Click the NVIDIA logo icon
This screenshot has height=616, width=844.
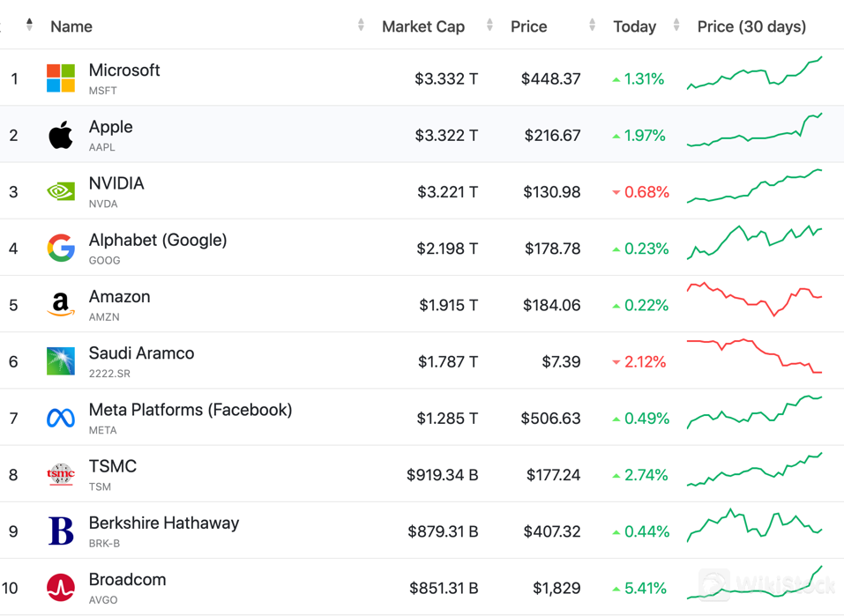coord(61,192)
